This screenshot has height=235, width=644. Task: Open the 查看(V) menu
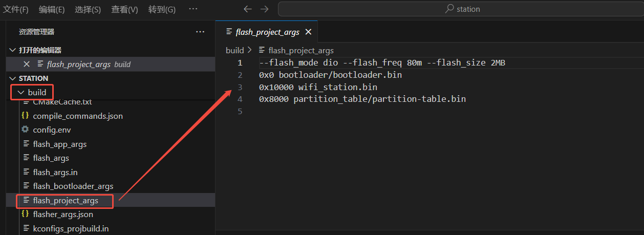(x=124, y=9)
